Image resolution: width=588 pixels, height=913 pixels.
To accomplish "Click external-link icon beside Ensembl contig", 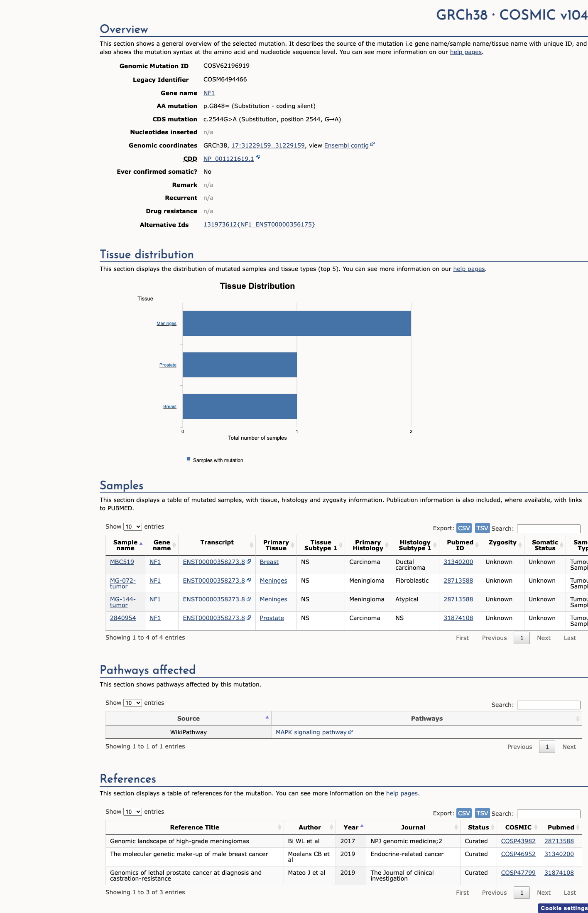I will click(x=372, y=144).
